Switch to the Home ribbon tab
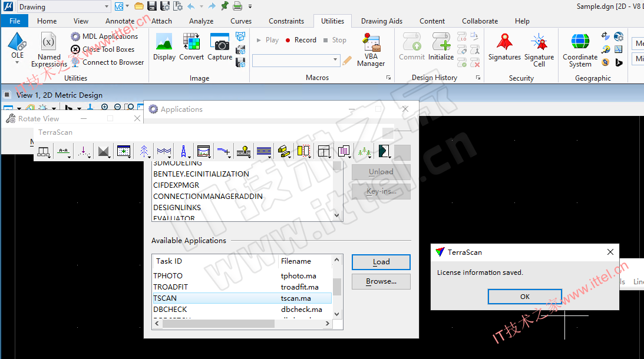 [47, 21]
